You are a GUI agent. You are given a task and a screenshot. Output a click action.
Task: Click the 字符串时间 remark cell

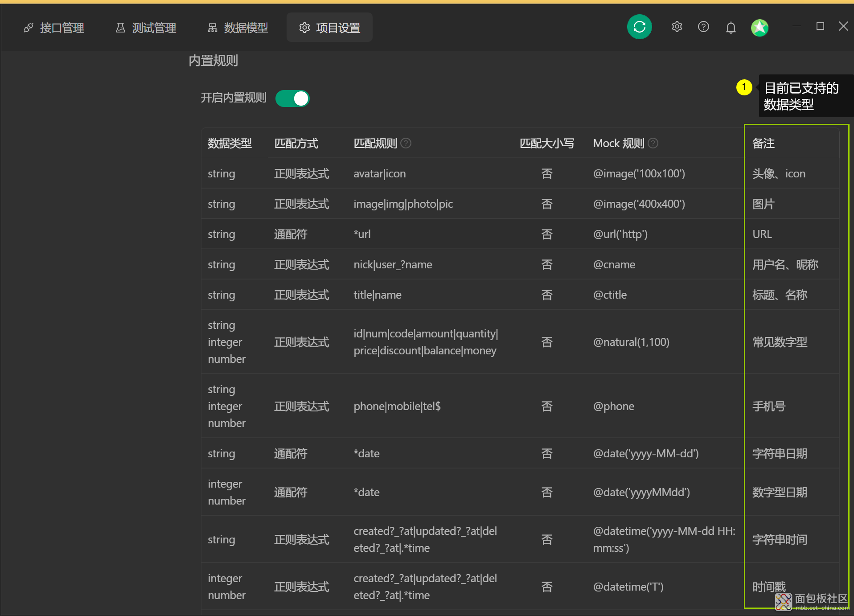[780, 539]
